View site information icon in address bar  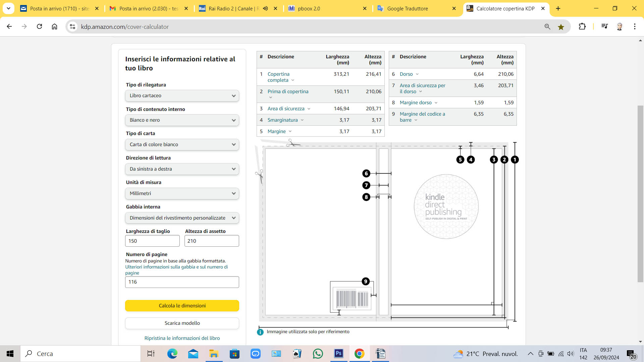point(72,26)
